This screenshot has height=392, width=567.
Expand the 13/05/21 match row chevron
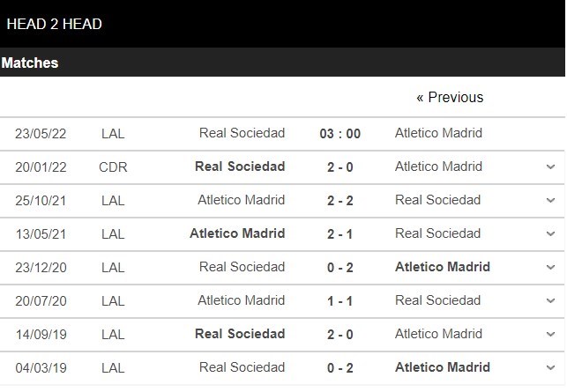[x=550, y=234]
